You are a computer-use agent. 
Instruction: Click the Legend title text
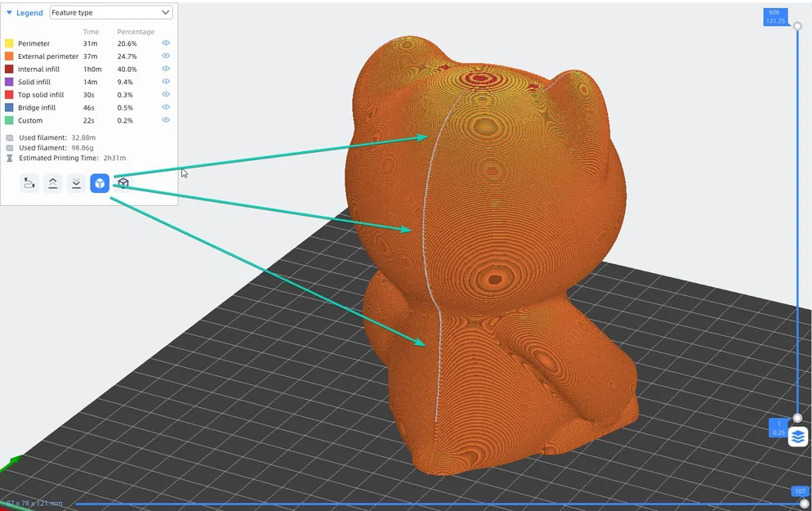29,13
